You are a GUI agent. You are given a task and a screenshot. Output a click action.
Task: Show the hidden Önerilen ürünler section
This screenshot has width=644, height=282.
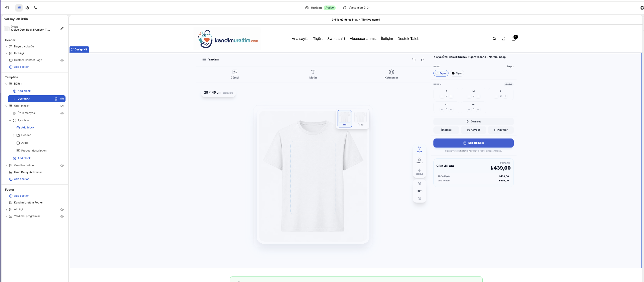point(62,166)
